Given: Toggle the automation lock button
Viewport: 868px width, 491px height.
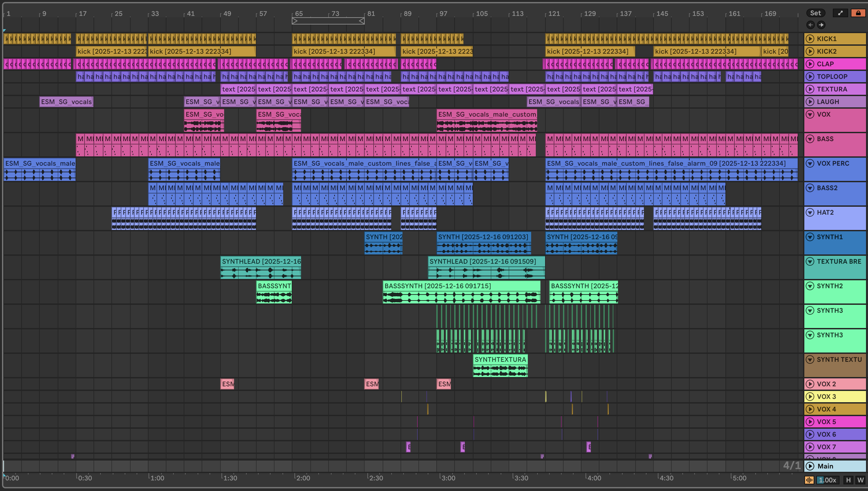Looking at the screenshot, I should coord(858,13).
